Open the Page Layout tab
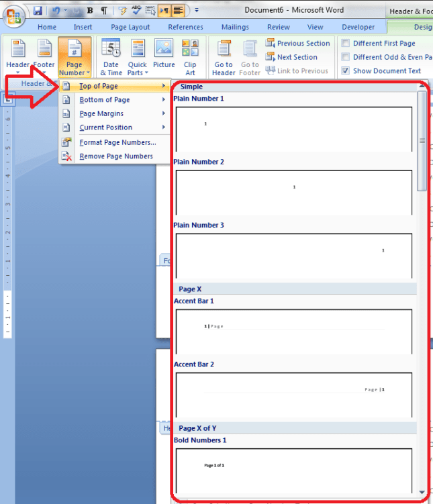 130,27
